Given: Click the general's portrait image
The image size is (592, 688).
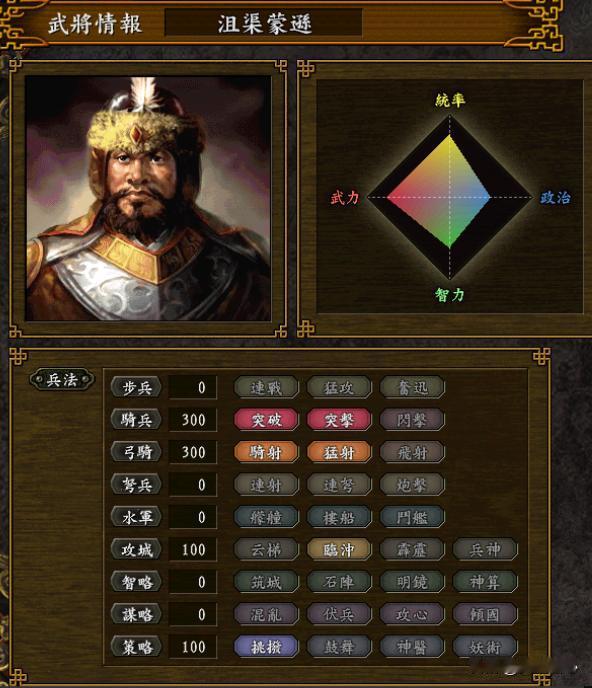Looking at the screenshot, I should click(x=148, y=198).
